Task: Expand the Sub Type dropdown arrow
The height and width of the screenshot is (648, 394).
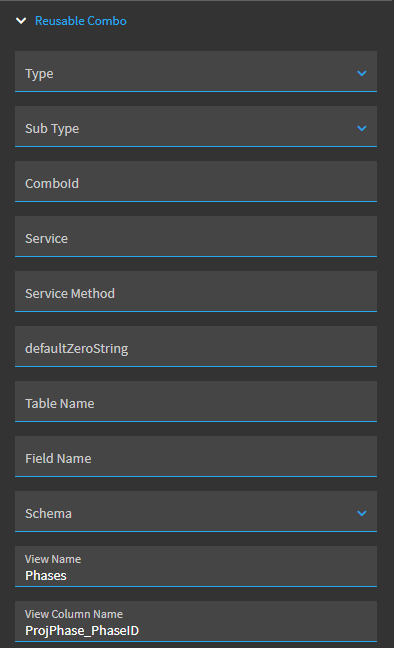Action: tap(362, 129)
